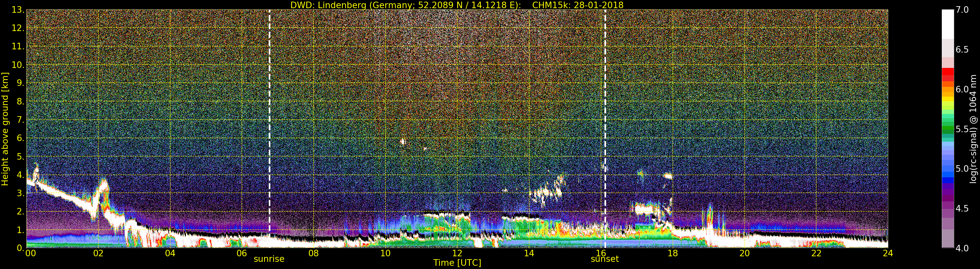Click the '24' tick on the time axis
Image resolution: width=980 pixels, height=269 pixels.
click(888, 253)
